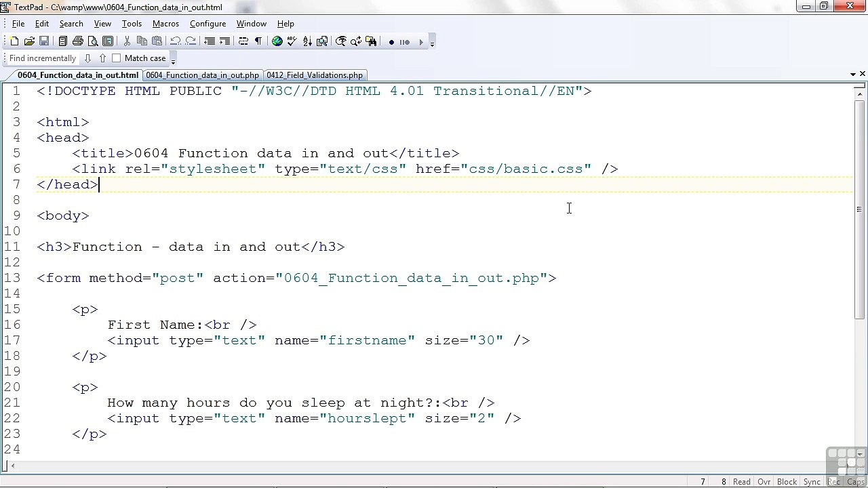Open the Page Setup toolbar icon
The height and width of the screenshot is (488, 868).
tap(108, 41)
